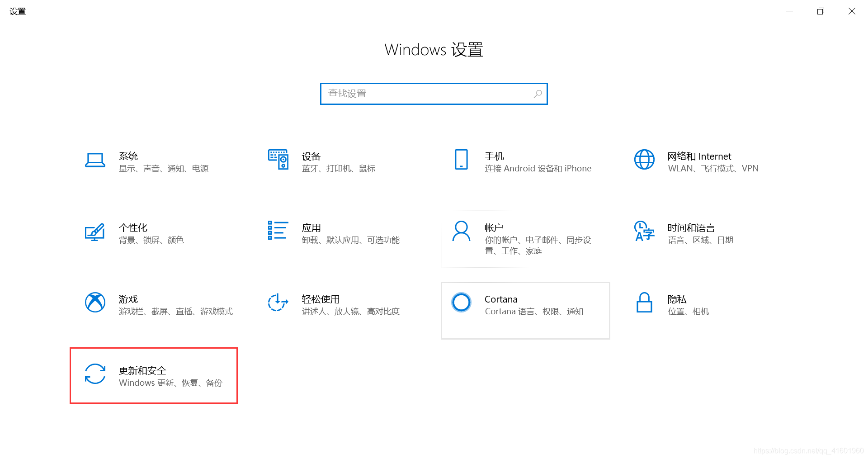Minimize the 设置 window
Screen dimensions: 868x459
point(789,11)
